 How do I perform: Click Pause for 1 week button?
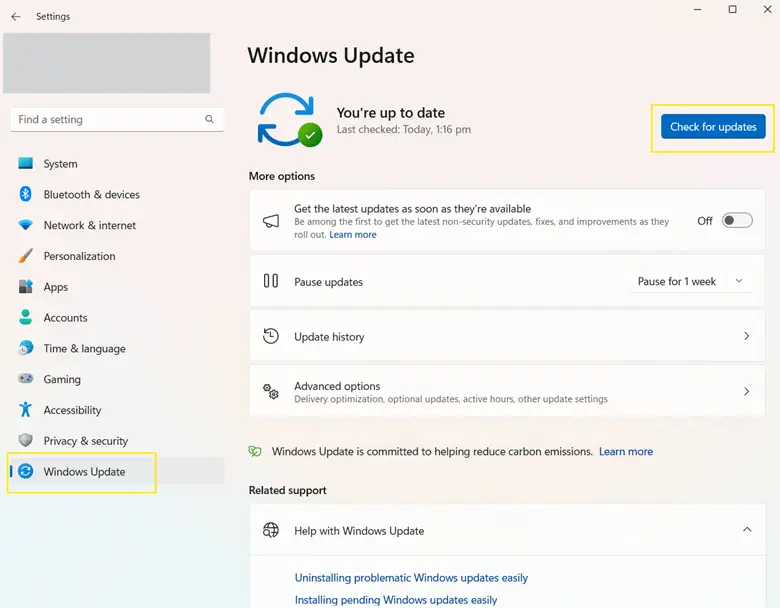coord(677,282)
